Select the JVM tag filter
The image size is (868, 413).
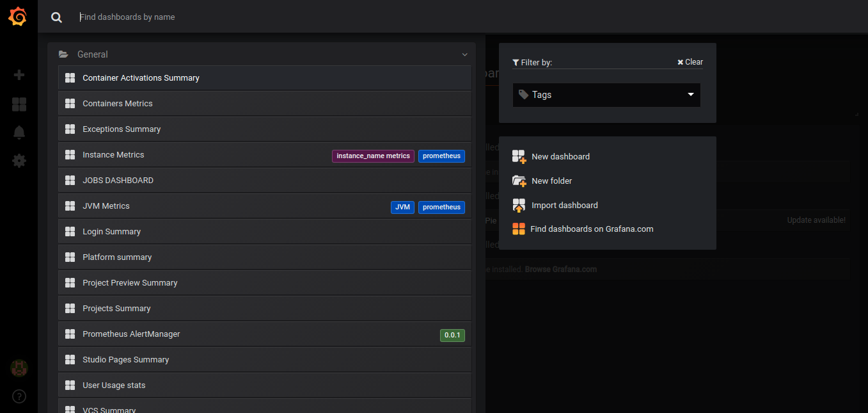[402, 207]
